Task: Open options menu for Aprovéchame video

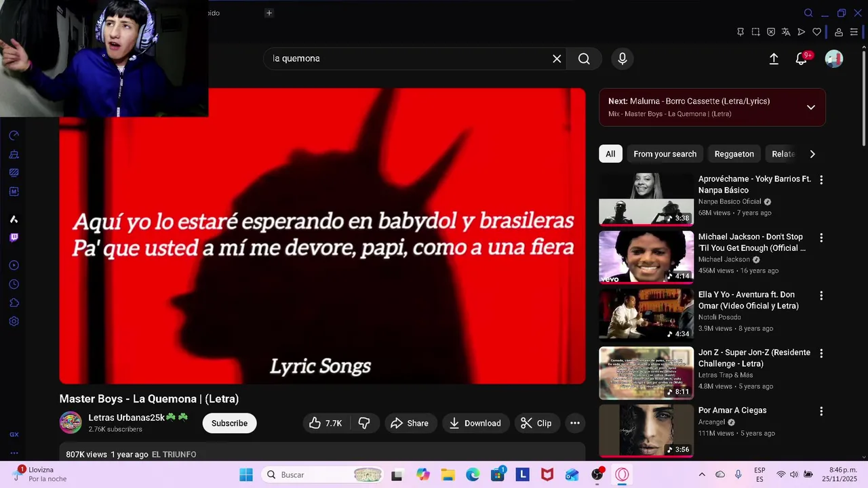Action: click(821, 180)
